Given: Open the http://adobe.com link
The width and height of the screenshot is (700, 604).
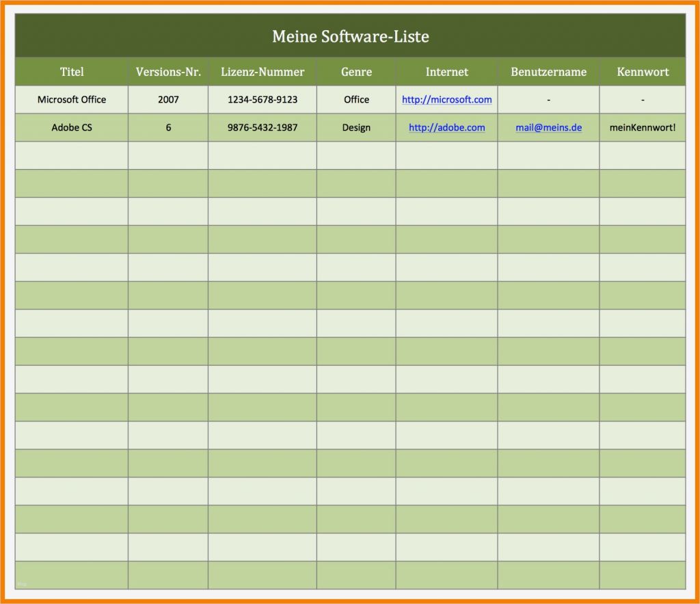Looking at the screenshot, I should 446,127.
